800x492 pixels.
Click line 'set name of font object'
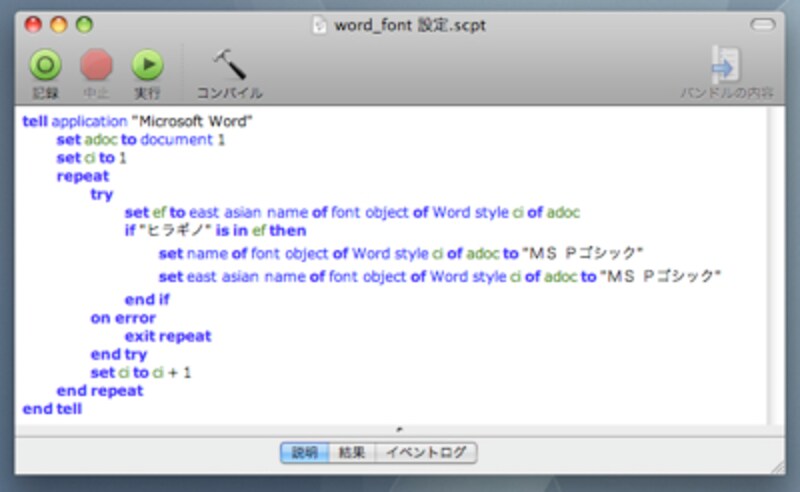[401, 253]
